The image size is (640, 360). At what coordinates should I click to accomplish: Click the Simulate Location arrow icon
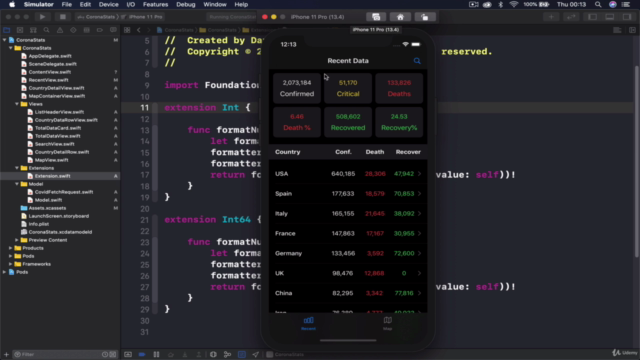(256, 354)
